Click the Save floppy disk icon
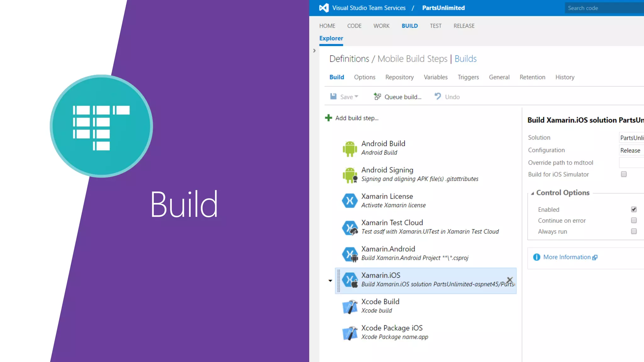The image size is (644, 362). tap(333, 96)
